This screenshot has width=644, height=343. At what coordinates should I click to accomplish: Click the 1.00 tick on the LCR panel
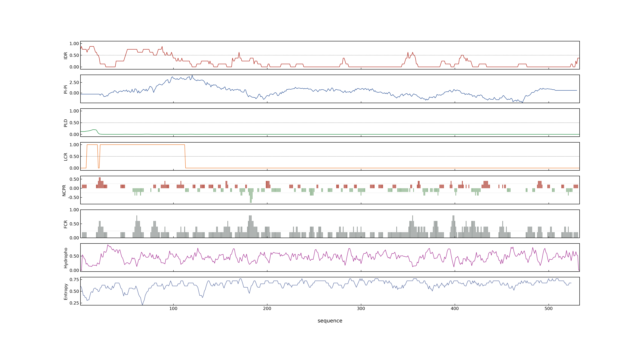pyautogui.click(x=74, y=145)
